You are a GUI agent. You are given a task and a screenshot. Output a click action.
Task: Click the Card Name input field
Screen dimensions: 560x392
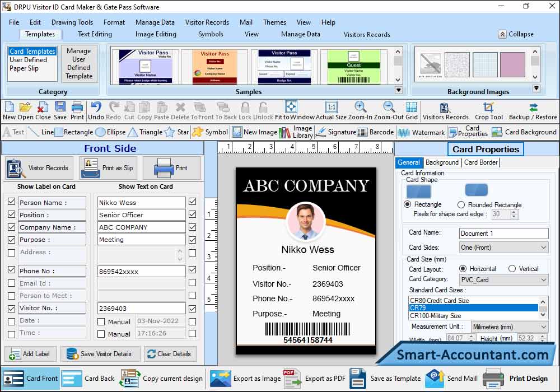503,234
